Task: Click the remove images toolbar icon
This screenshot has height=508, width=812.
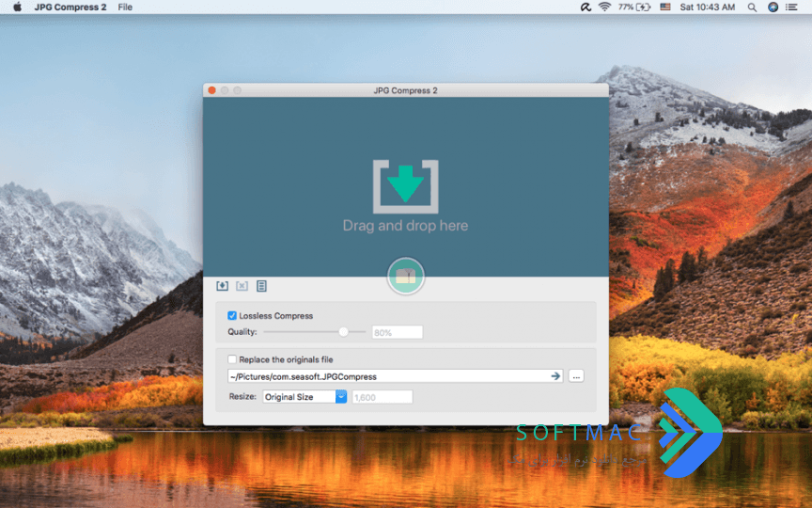Action: (x=242, y=286)
